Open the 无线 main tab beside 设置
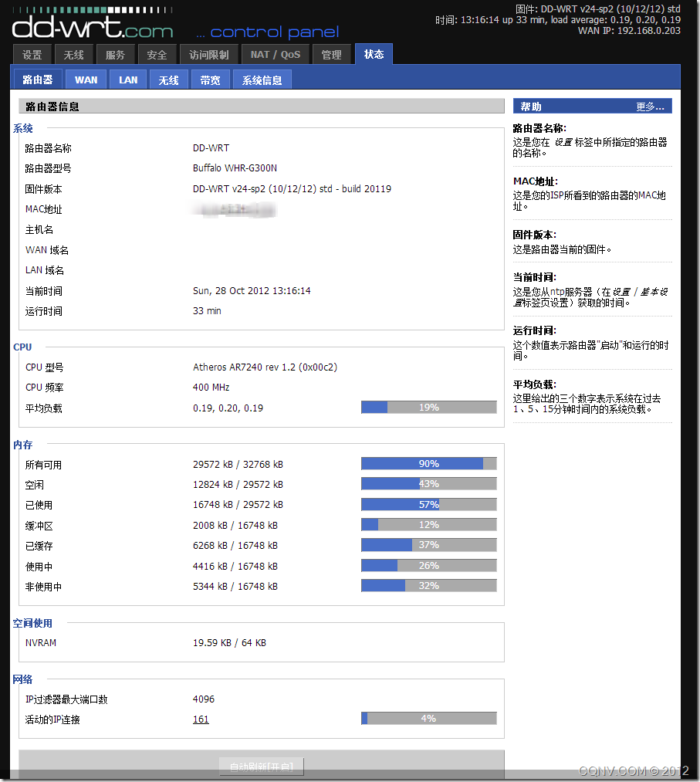This screenshot has height=782, width=700. 74,54
